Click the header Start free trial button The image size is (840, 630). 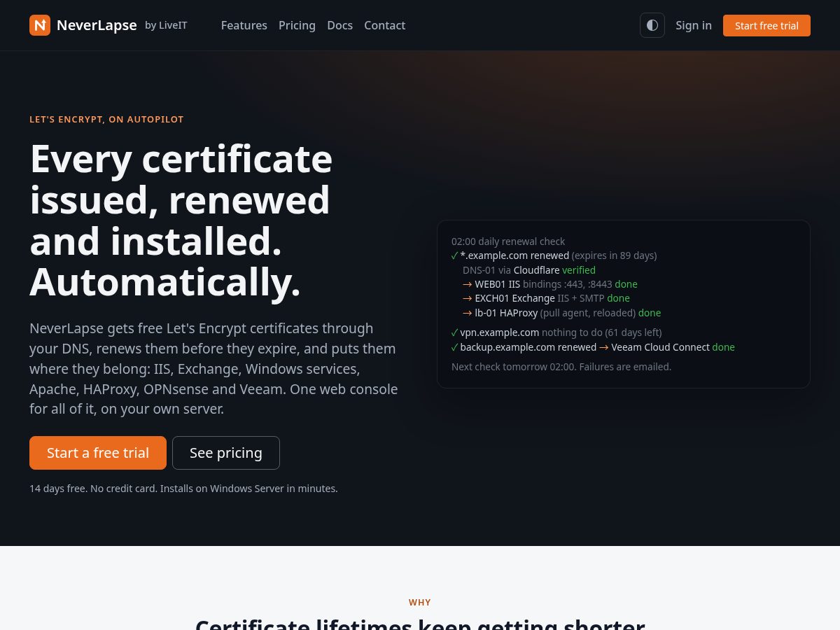[766, 25]
